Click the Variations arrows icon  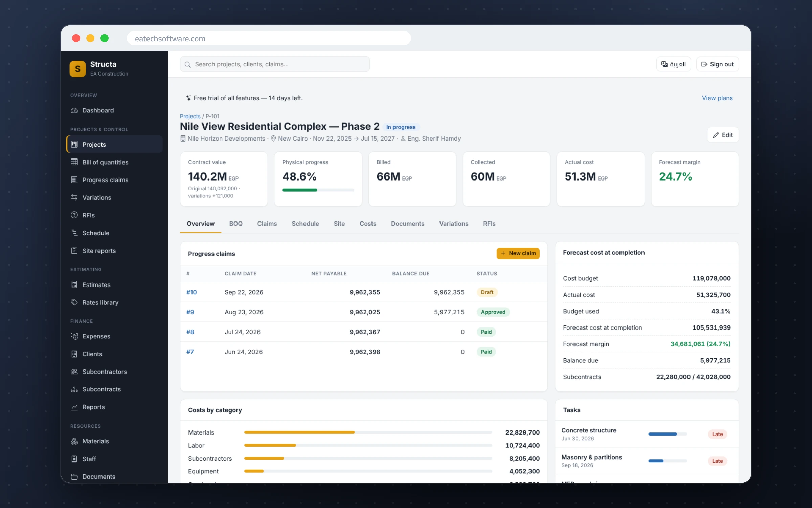click(74, 197)
